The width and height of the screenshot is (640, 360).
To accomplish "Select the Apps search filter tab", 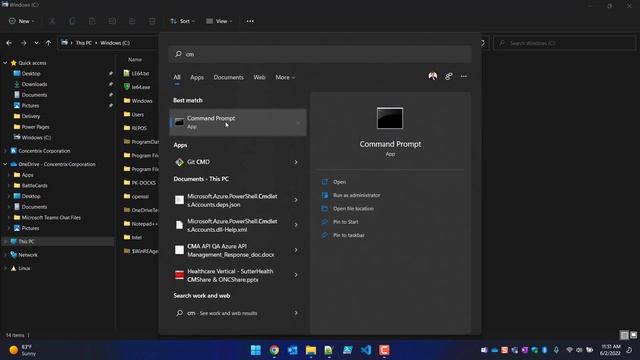I will [x=197, y=77].
